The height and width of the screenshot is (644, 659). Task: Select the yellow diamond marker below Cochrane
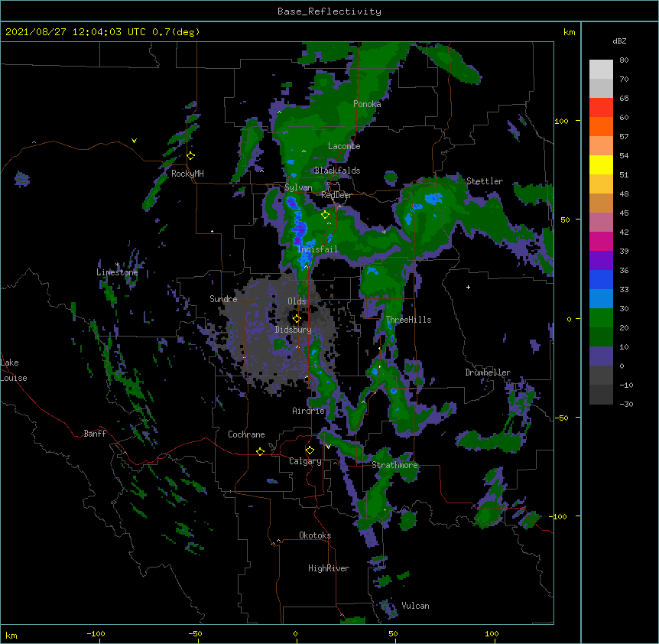point(260,451)
